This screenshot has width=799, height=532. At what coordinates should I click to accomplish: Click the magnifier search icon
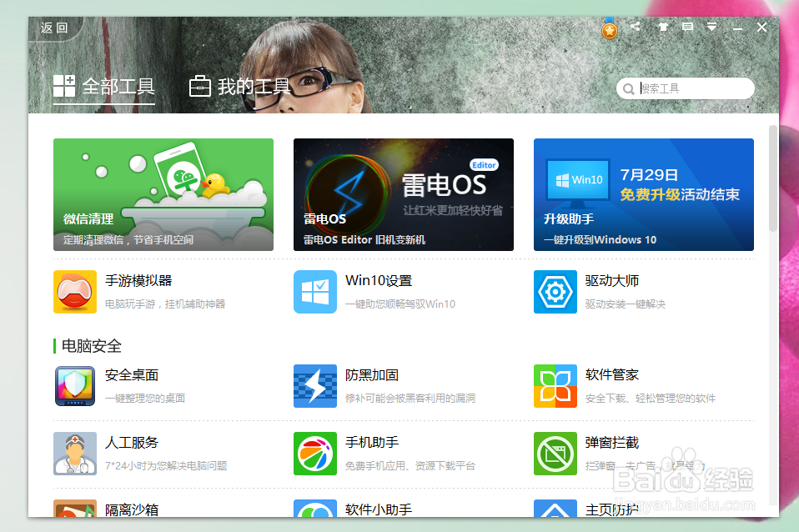pos(629,89)
